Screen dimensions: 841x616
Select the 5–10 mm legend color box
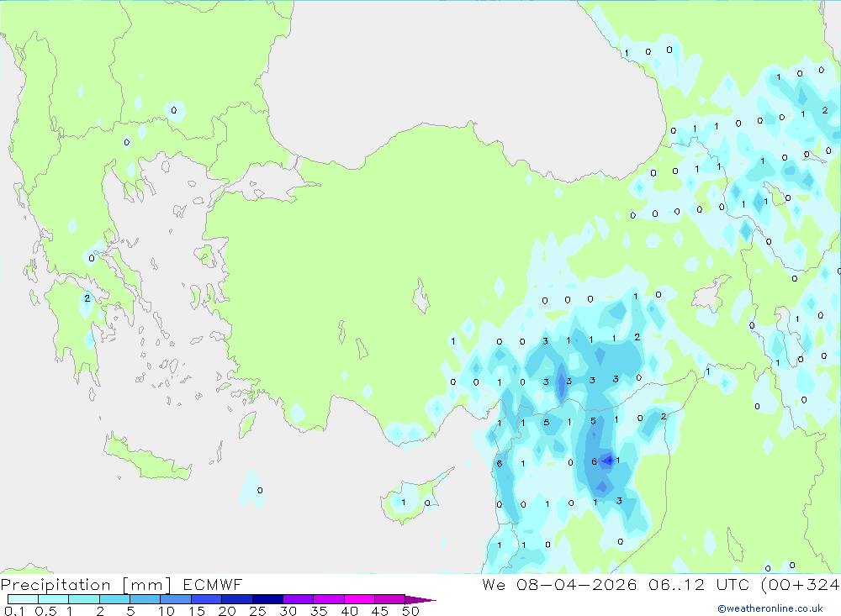(x=145, y=599)
